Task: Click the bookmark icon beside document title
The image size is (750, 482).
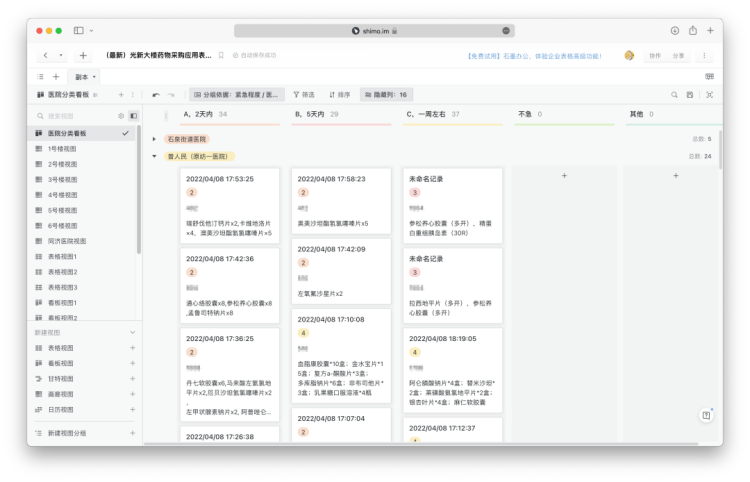Action: [222, 56]
